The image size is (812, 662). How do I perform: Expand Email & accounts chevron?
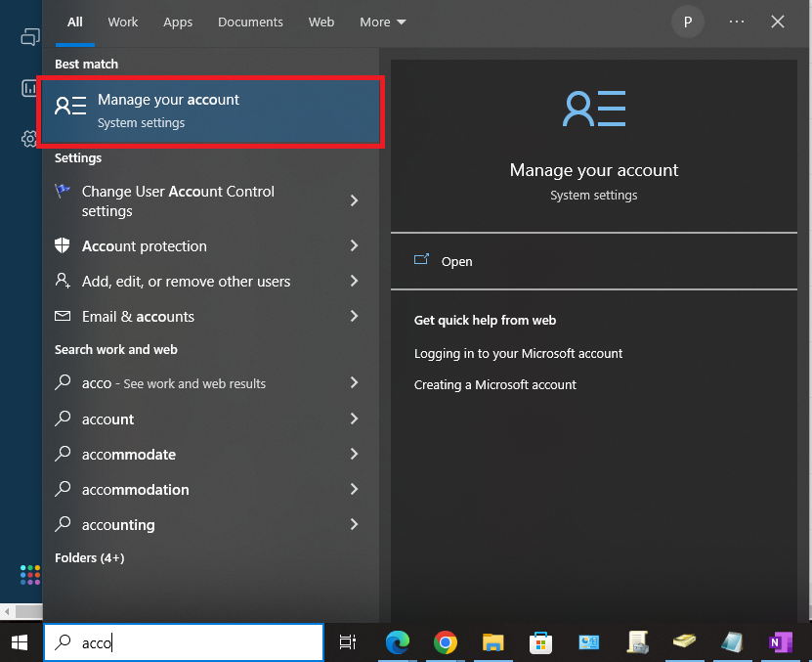(355, 316)
